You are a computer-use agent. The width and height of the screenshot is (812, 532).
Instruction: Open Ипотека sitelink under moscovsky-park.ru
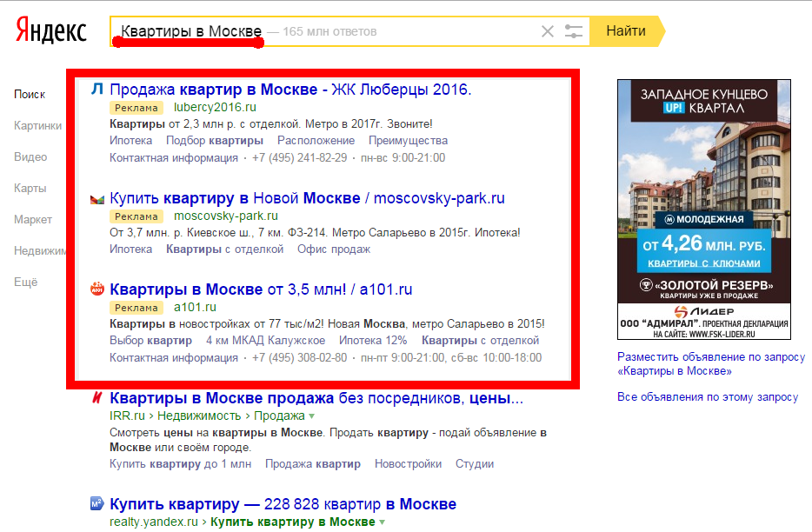[x=131, y=249]
